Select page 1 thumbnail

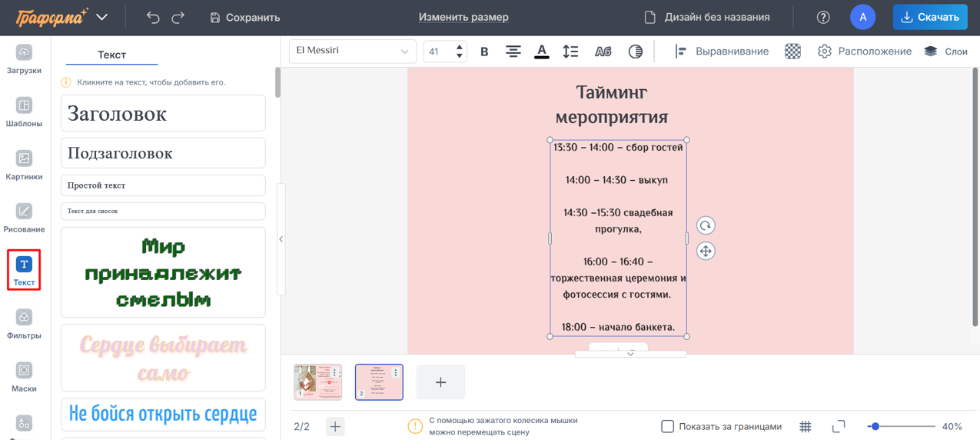[317, 382]
